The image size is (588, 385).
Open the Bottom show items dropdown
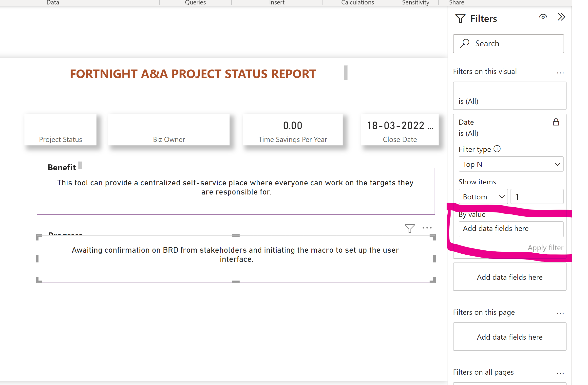pos(483,197)
